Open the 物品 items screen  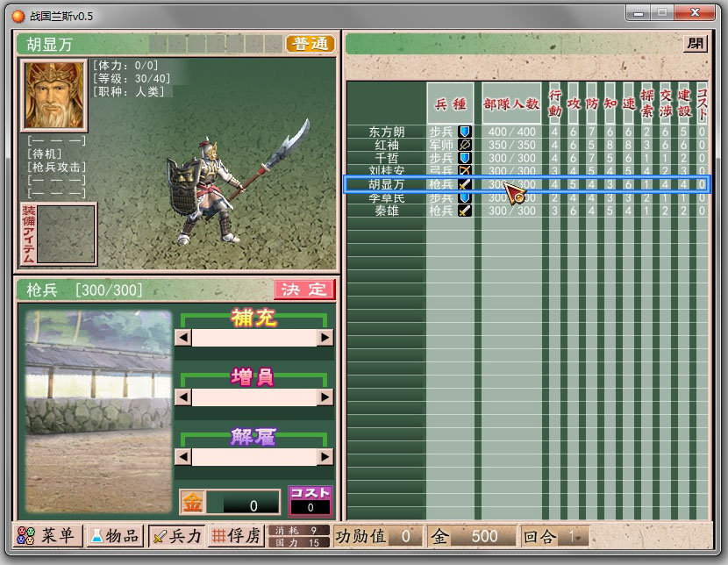115,536
